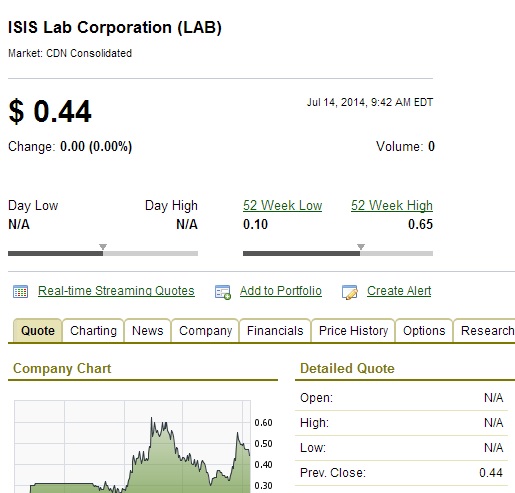Viewport: 515px width, 493px height.
Task: Select the Quote tab
Action: 38,331
